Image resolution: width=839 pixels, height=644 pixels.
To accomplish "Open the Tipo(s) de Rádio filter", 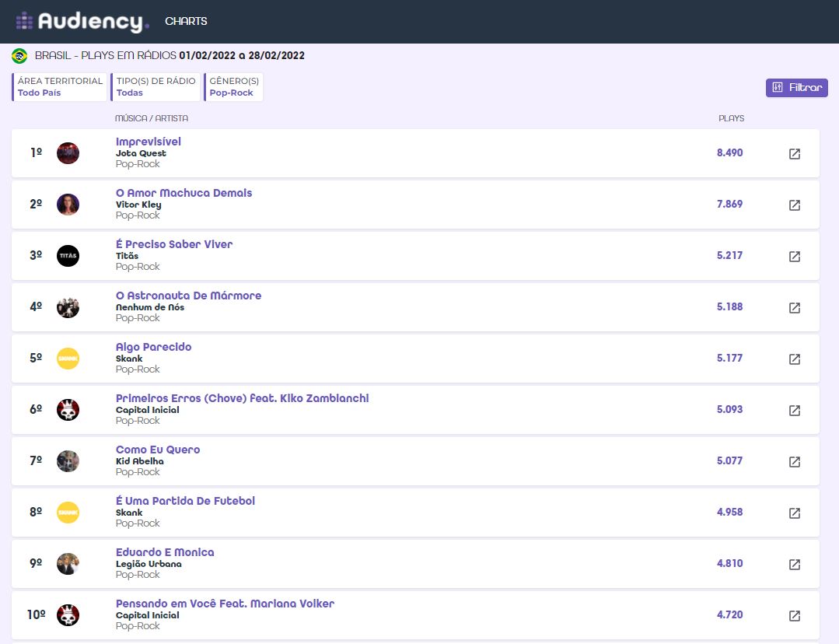I will point(156,87).
